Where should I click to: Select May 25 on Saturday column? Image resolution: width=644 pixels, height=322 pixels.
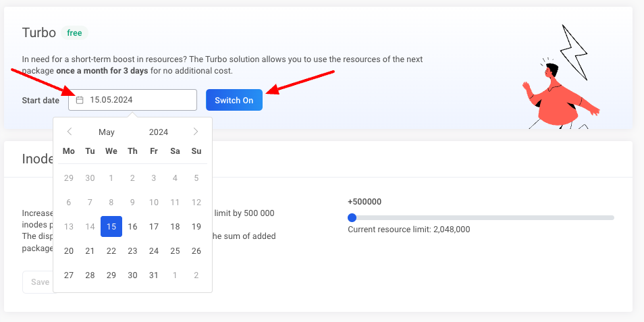pos(175,251)
